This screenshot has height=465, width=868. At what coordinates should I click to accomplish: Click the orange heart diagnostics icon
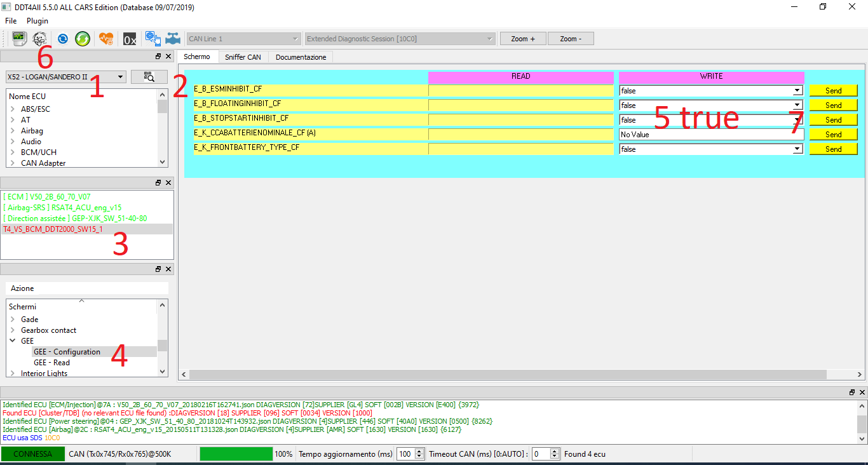point(106,39)
